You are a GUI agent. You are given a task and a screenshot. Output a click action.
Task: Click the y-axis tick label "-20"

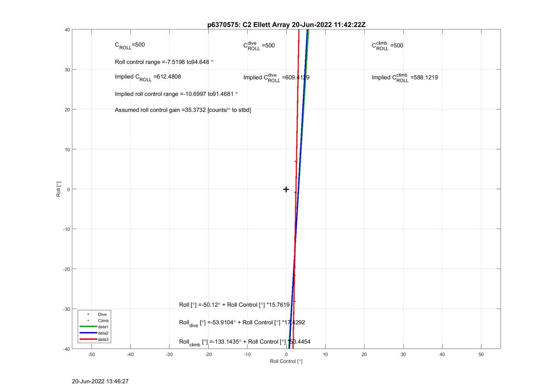coord(66,269)
